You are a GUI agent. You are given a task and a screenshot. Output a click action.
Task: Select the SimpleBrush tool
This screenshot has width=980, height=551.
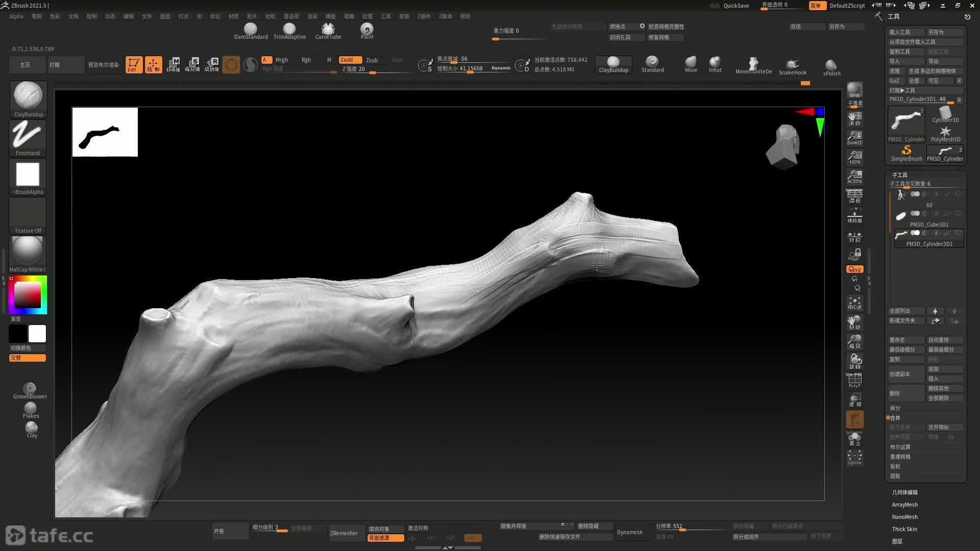click(x=906, y=154)
